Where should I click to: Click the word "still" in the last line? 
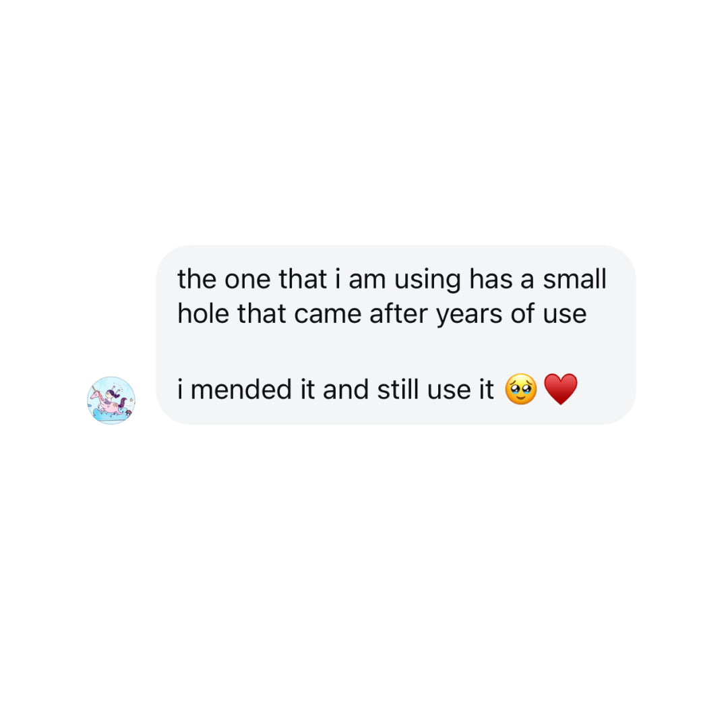pos(398,389)
